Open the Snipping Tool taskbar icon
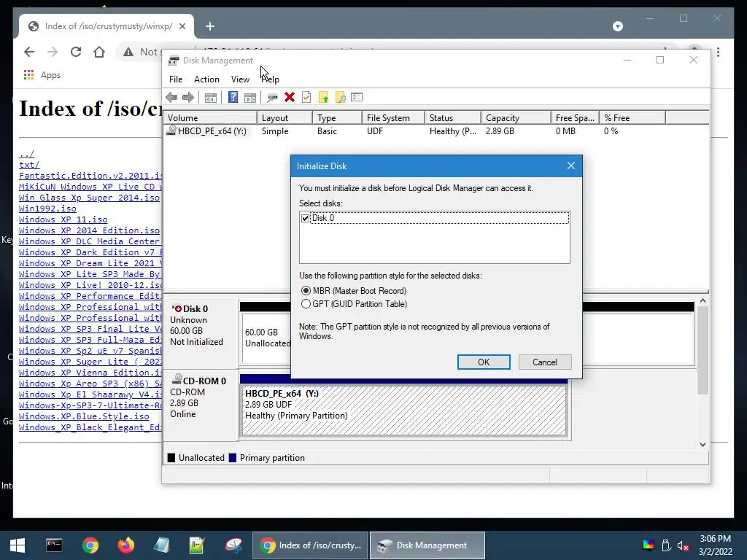747x560 pixels. 233,545
